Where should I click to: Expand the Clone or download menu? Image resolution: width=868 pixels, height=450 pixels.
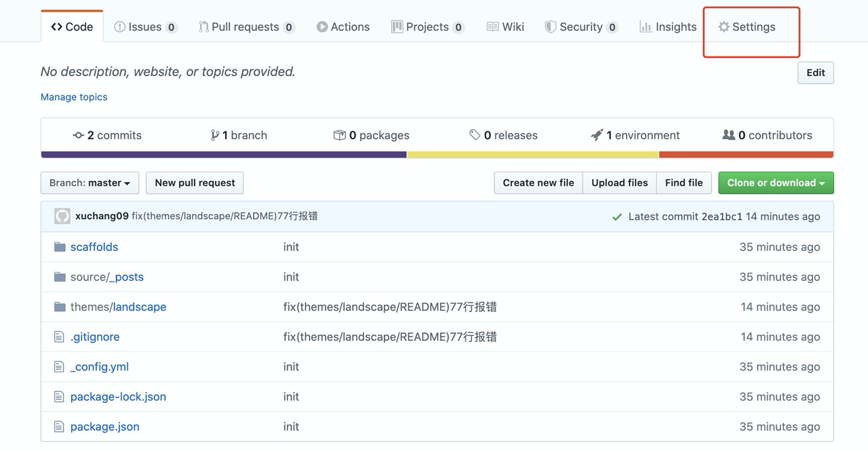776,183
